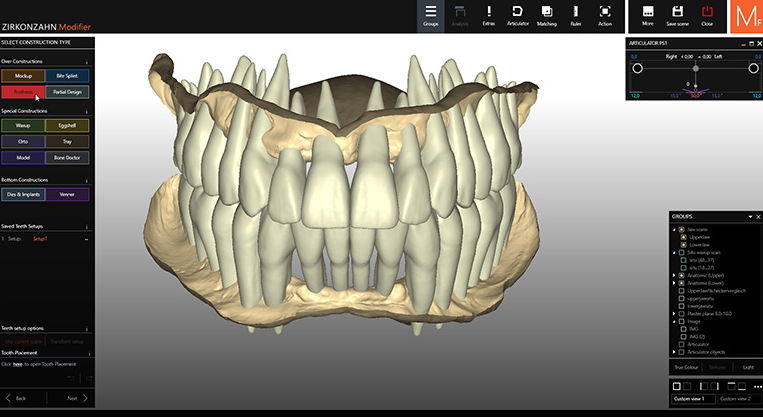Viewport: 763px width, 417px height.
Task: Click the Extras exclamation icon
Action: pyautogui.click(x=489, y=14)
